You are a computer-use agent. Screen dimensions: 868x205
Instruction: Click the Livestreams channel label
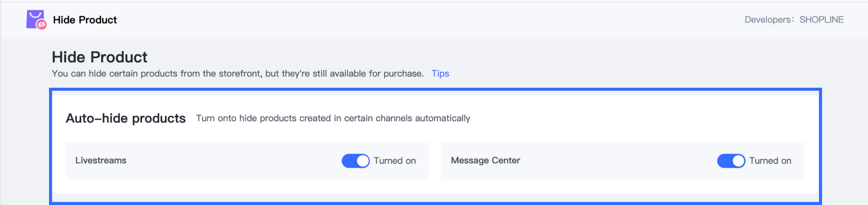pyautogui.click(x=101, y=161)
